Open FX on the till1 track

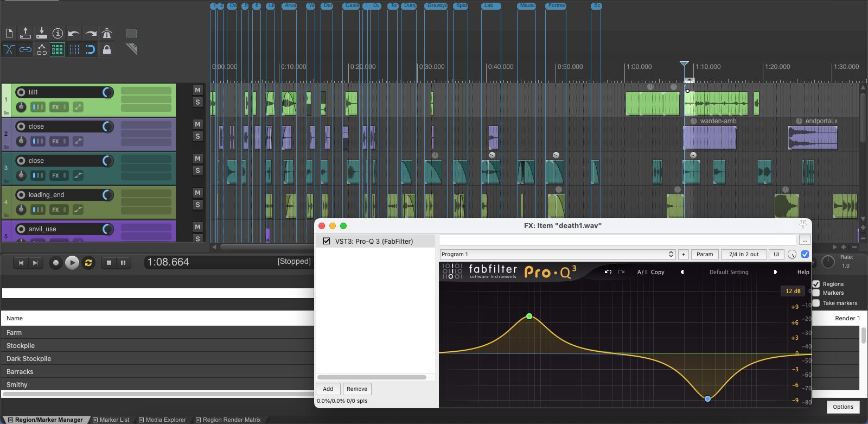[55, 107]
